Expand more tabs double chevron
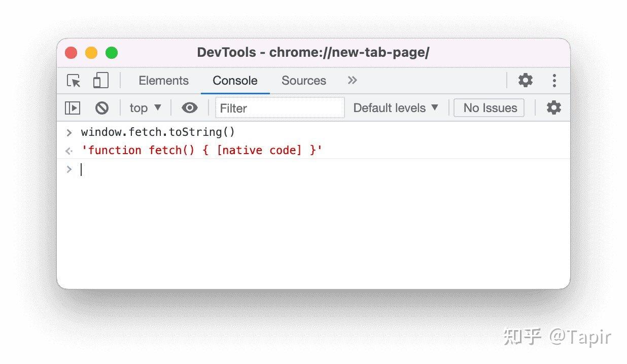627x364 pixels. [352, 80]
